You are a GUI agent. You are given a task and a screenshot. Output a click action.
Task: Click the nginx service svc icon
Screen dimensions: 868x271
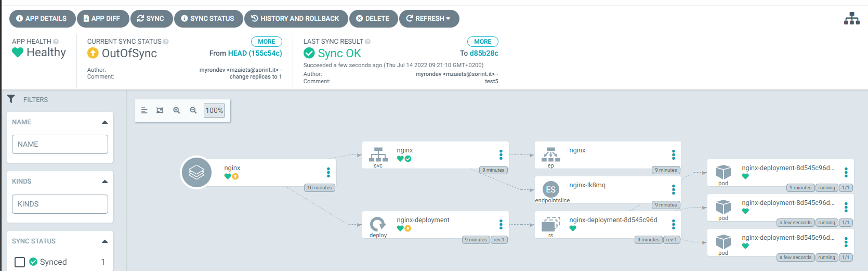coord(378,154)
